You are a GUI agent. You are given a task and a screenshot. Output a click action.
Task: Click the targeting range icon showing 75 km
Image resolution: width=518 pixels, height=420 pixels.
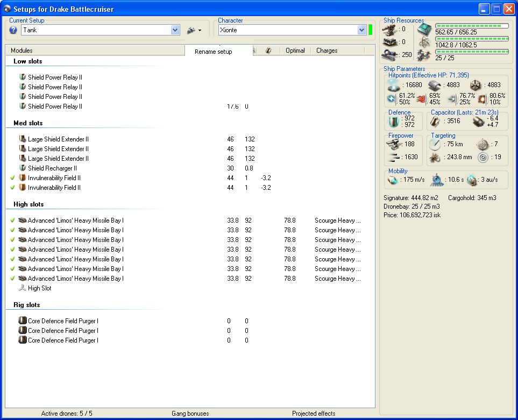point(435,144)
